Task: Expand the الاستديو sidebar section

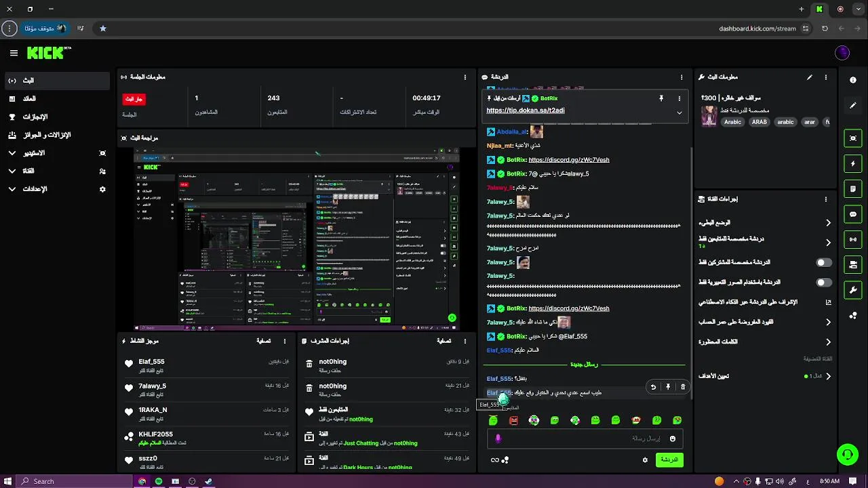Action: [12, 153]
